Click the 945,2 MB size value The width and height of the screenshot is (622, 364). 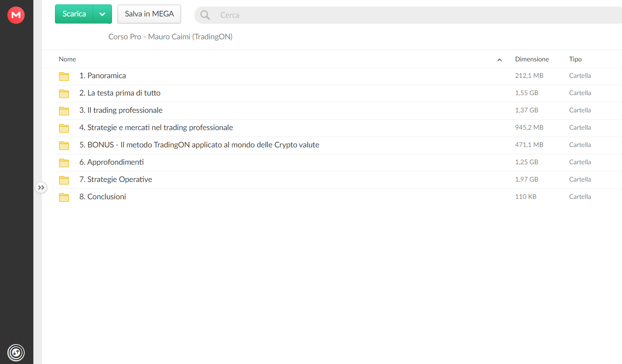(x=529, y=128)
